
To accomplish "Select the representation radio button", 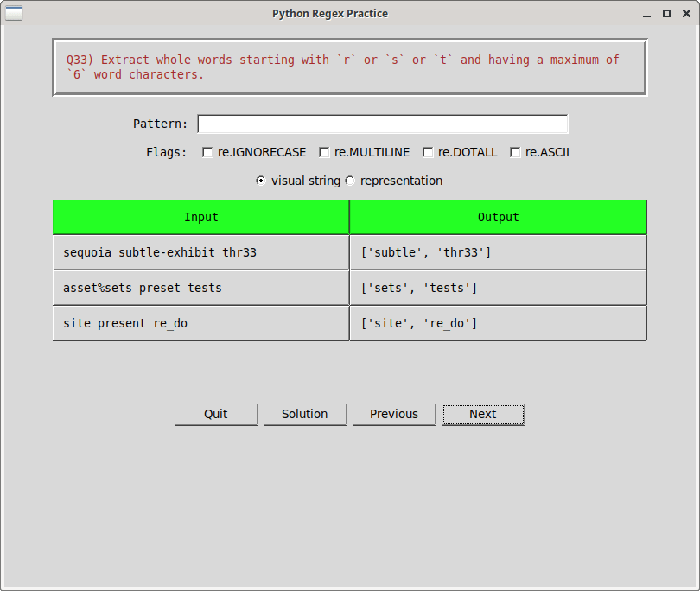I will [x=349, y=181].
